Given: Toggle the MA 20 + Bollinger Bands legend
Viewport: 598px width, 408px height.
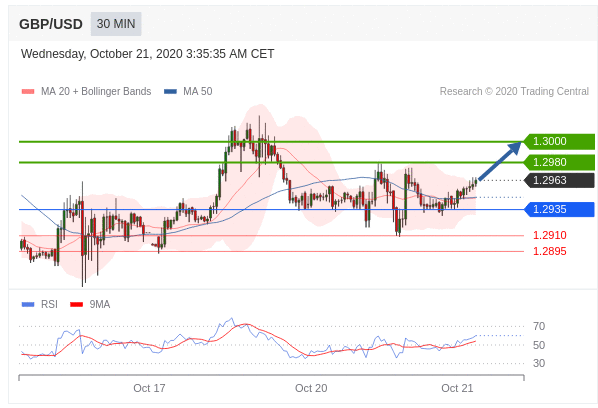Looking at the screenshot, I should (96, 92).
